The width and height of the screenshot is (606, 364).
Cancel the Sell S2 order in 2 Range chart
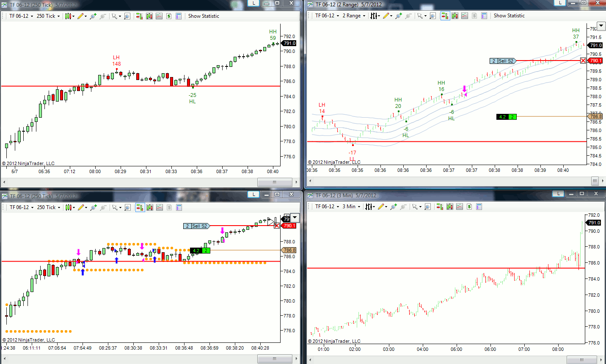click(583, 61)
